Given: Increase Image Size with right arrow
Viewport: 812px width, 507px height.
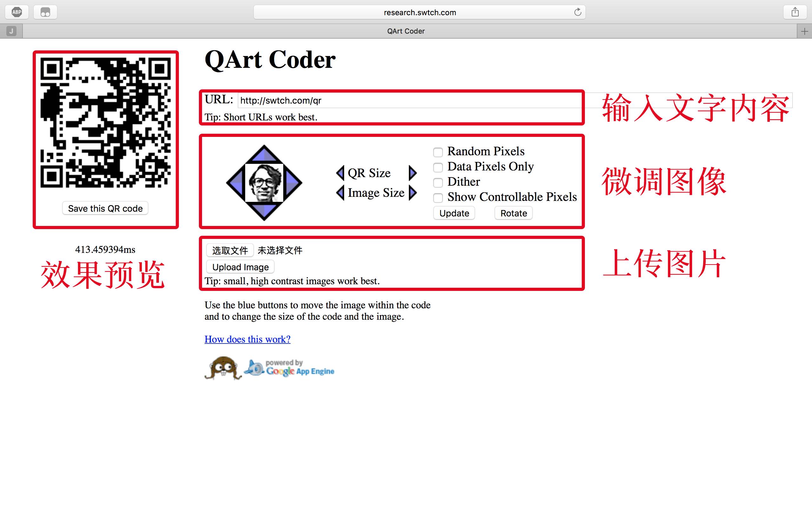Looking at the screenshot, I should [x=412, y=193].
